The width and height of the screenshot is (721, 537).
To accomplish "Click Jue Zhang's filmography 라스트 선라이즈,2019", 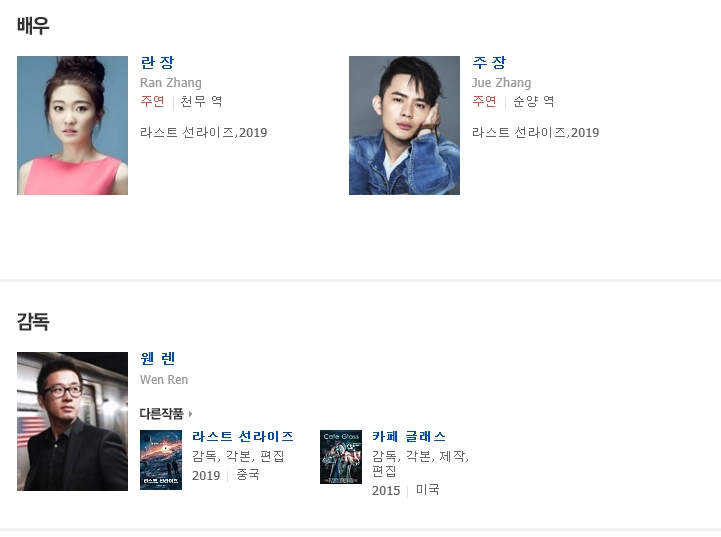I will pyautogui.click(x=536, y=133).
